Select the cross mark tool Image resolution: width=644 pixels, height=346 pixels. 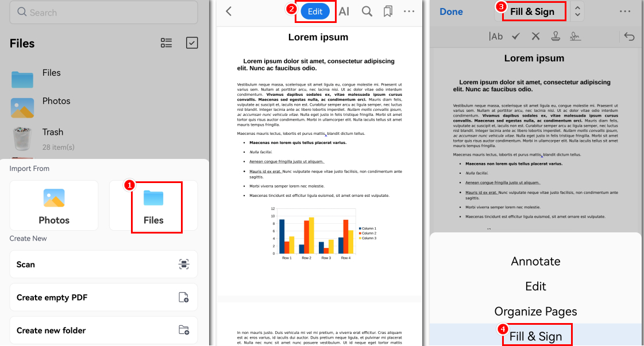click(535, 36)
